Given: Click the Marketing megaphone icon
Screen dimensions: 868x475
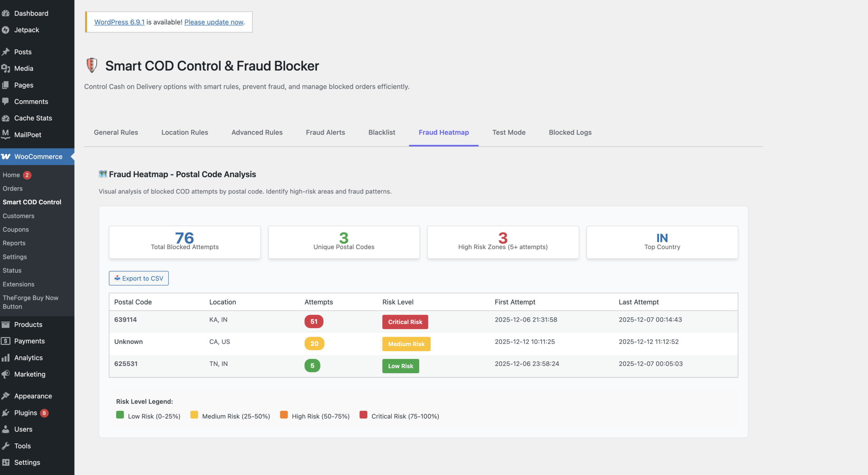Looking at the screenshot, I should pos(6,374).
